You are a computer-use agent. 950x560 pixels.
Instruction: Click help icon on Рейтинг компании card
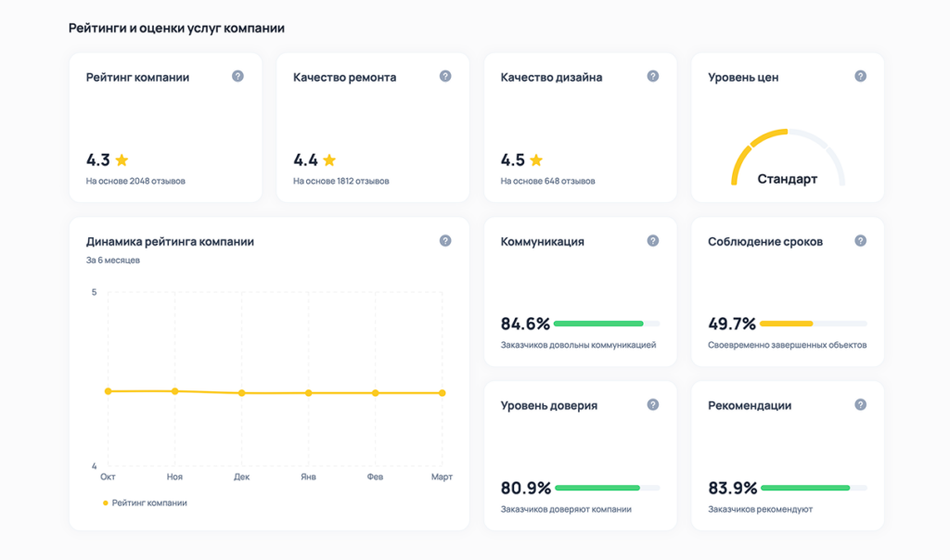[x=237, y=76]
